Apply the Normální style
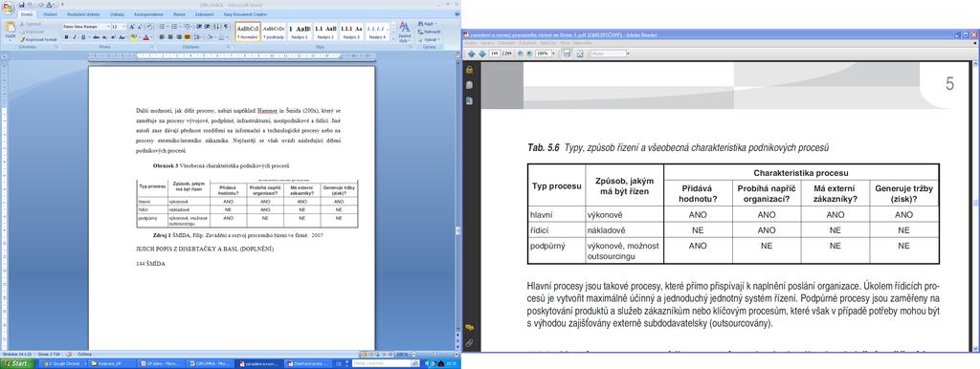This screenshot has height=369, width=980. click(248, 32)
